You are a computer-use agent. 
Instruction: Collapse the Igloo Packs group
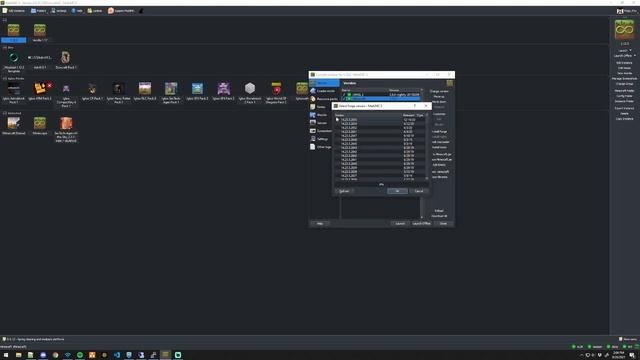coord(4,78)
